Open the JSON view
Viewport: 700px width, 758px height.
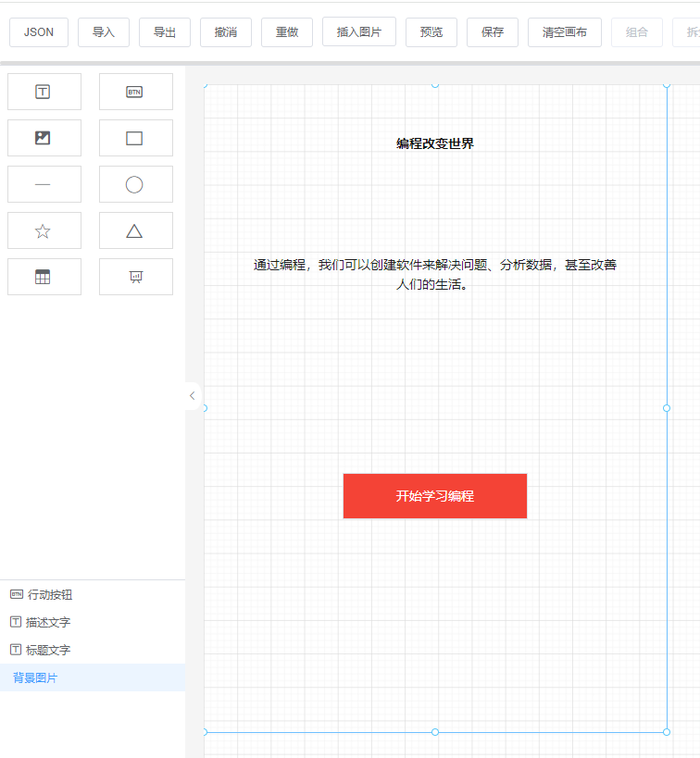pyautogui.click(x=39, y=32)
